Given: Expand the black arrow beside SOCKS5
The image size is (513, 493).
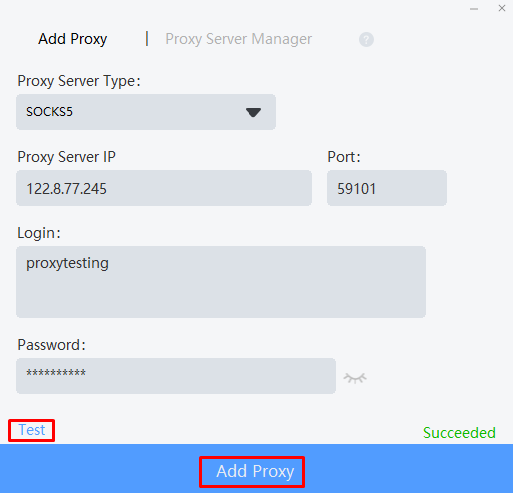Looking at the screenshot, I should (253, 112).
